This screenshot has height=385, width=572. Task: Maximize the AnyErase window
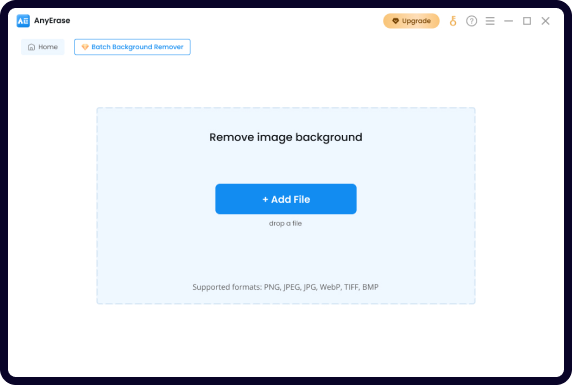[x=527, y=21]
